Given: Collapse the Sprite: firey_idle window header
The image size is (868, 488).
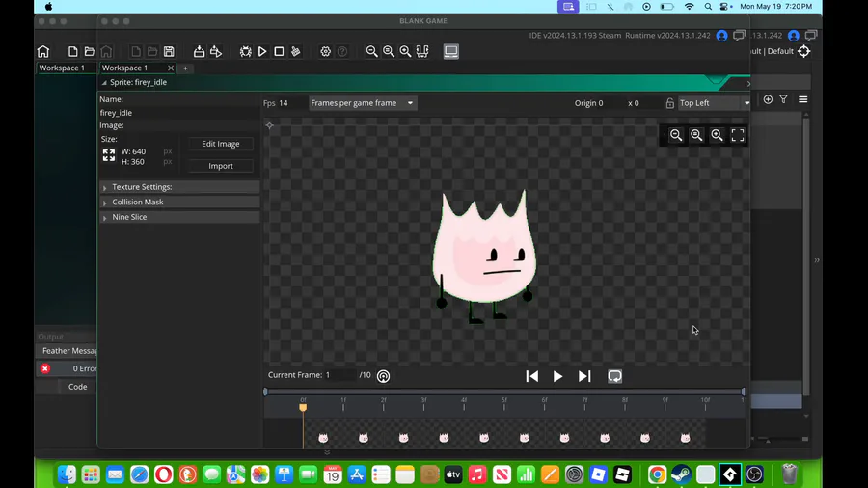Looking at the screenshot, I should [104, 82].
